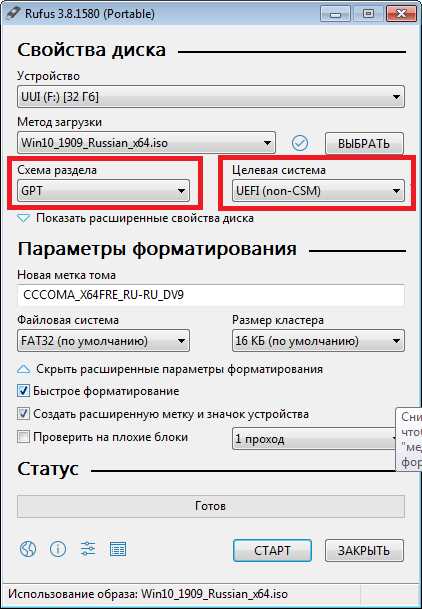422x609 pixels.
Task: Click the Статус heading
Action: point(48,469)
